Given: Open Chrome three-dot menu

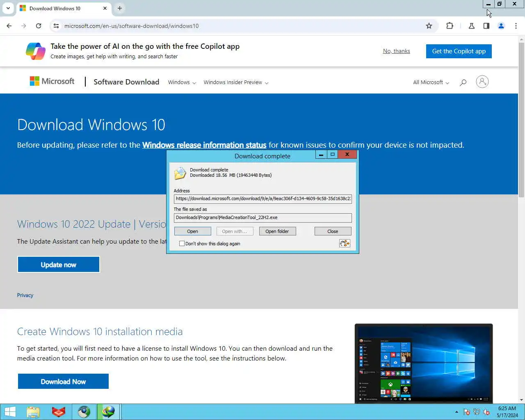Looking at the screenshot, I should click(x=516, y=26).
